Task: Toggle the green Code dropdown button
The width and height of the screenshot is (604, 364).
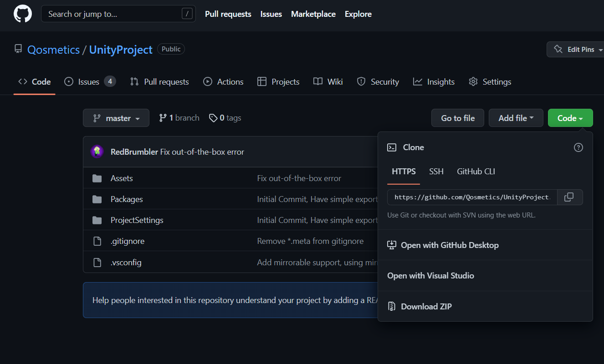Action: click(570, 118)
